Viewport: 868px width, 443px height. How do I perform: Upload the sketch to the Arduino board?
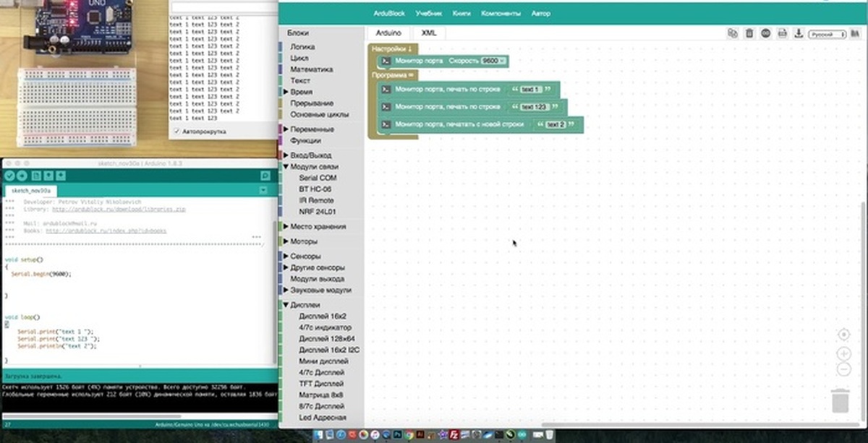[x=21, y=176]
